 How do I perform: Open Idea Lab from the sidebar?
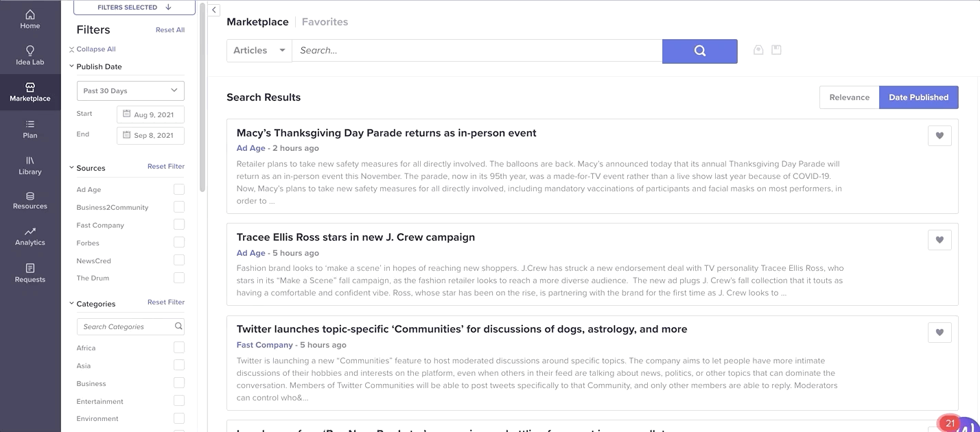click(x=30, y=56)
